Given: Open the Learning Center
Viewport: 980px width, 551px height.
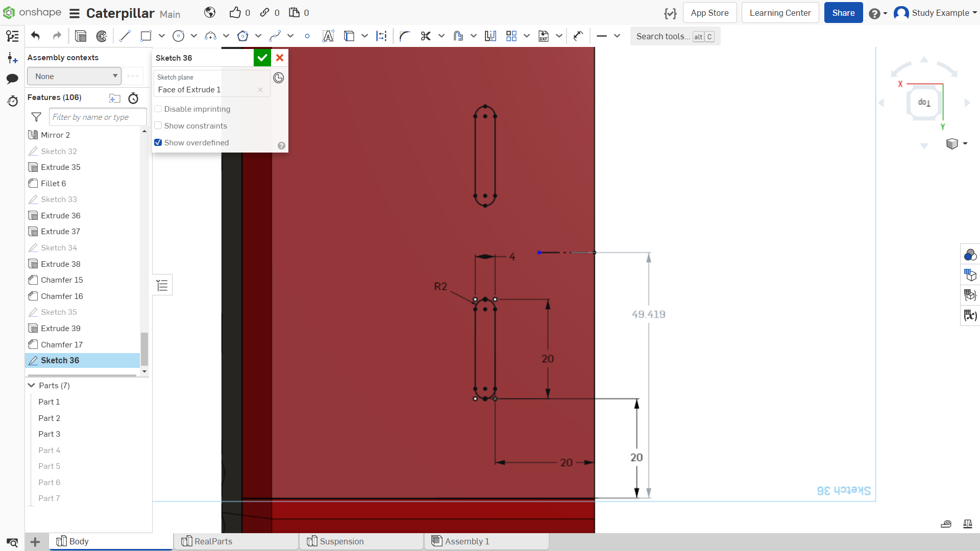Looking at the screenshot, I should click(780, 13).
